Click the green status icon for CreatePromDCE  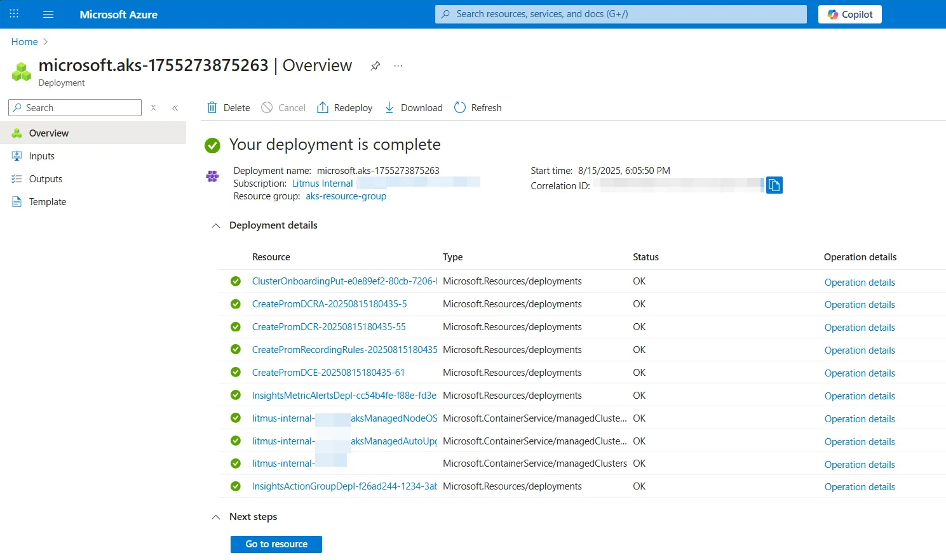pos(236,373)
